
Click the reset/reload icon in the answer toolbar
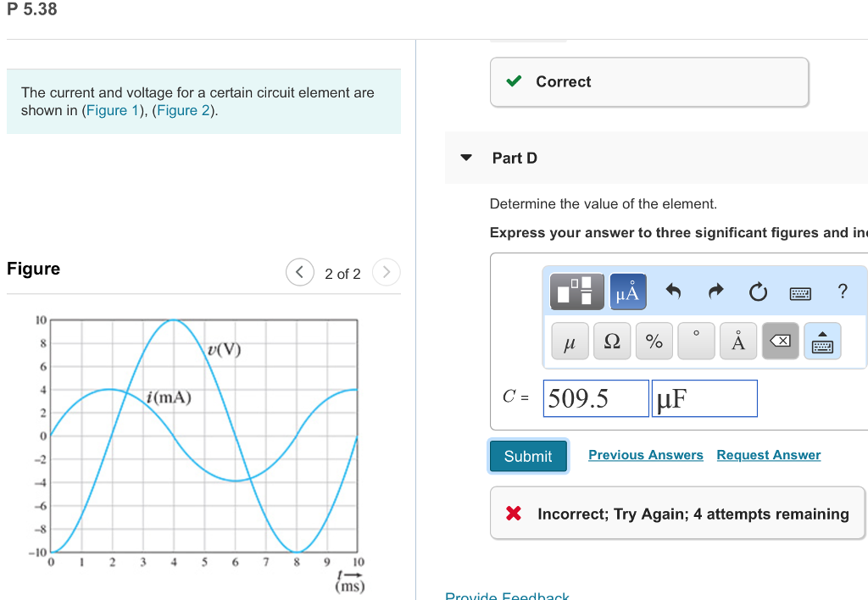(x=758, y=292)
